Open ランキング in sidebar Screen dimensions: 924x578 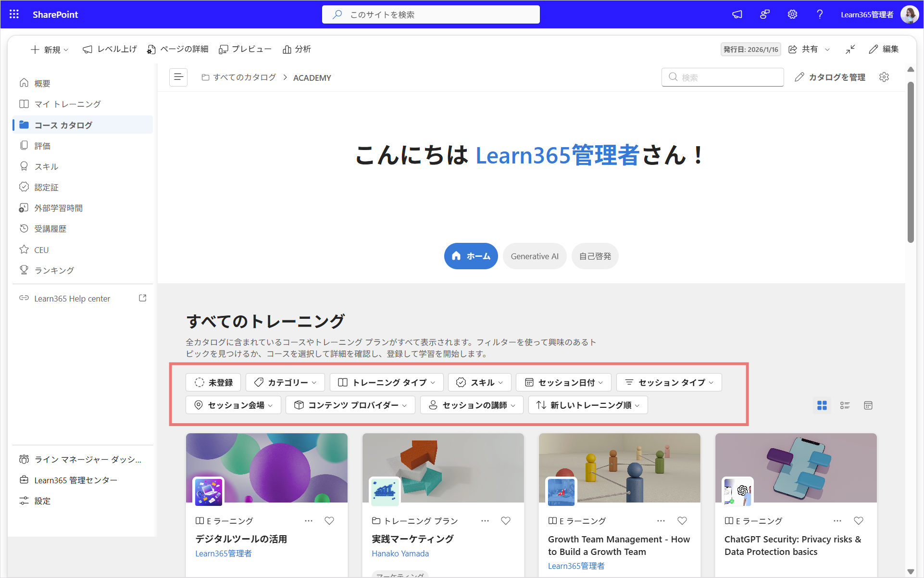83,270
